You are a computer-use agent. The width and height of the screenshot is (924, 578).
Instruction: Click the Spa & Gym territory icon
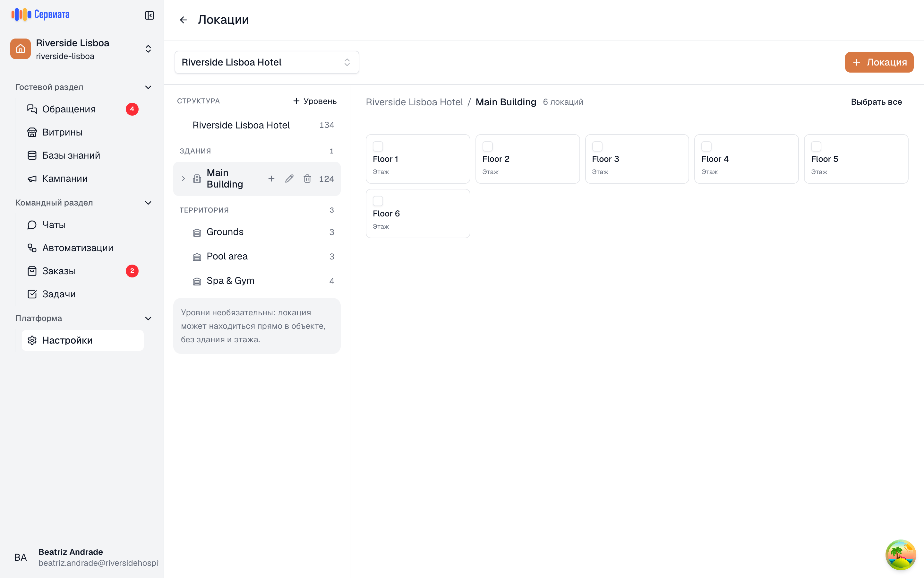point(197,281)
